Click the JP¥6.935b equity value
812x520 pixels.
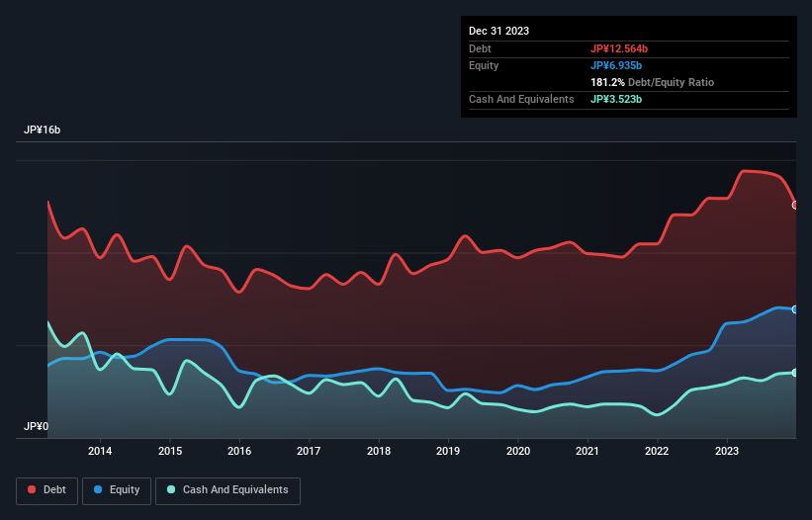tap(616, 65)
